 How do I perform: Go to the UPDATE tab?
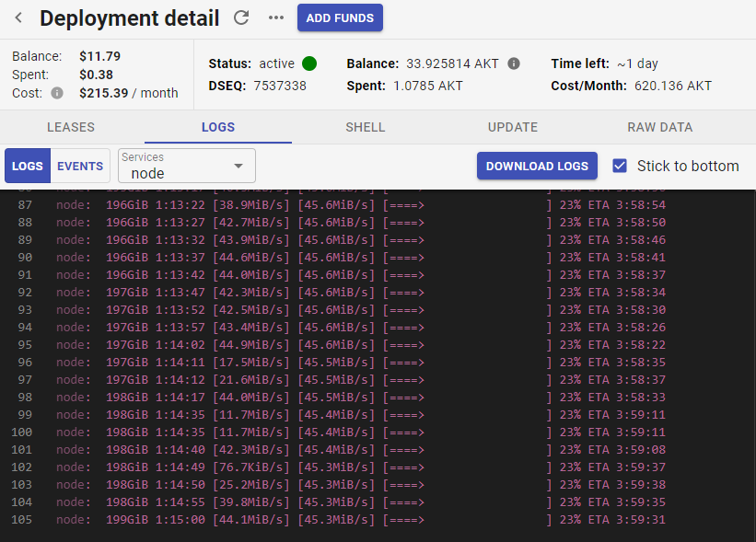[513, 127]
